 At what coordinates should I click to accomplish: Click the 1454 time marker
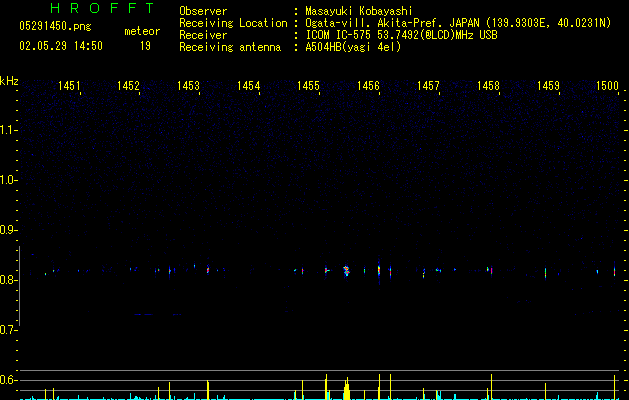click(248, 85)
